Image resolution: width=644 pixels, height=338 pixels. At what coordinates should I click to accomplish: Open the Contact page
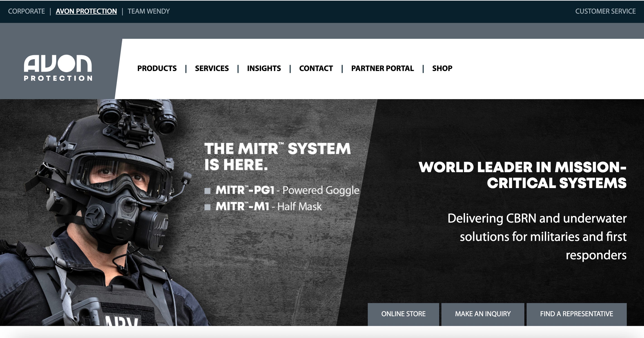coord(316,68)
